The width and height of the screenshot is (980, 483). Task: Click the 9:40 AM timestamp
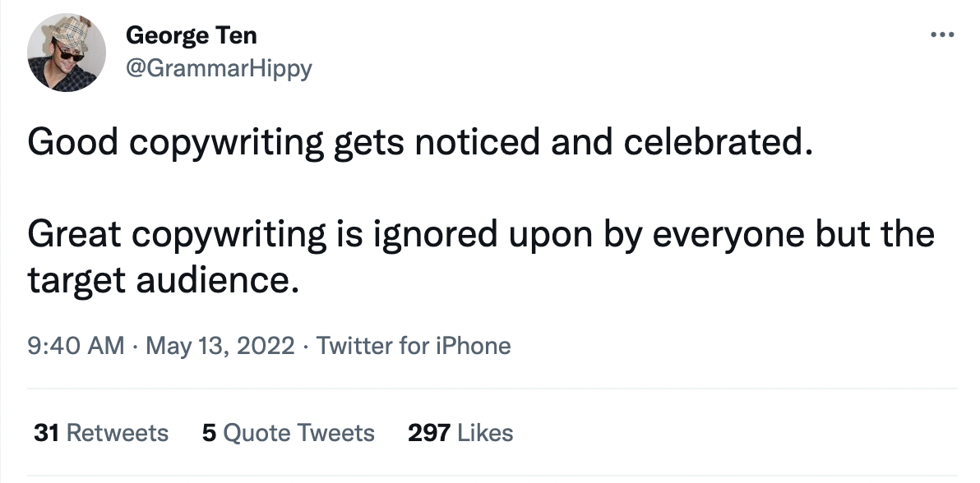[76, 346]
